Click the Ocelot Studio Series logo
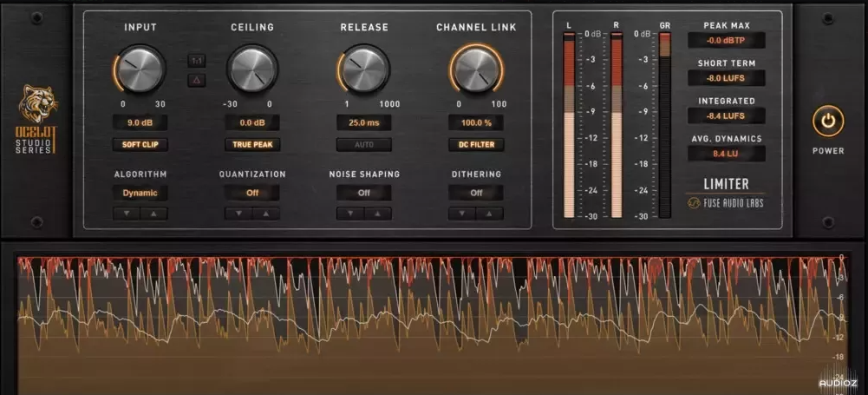This screenshot has width=868, height=395. click(x=39, y=120)
